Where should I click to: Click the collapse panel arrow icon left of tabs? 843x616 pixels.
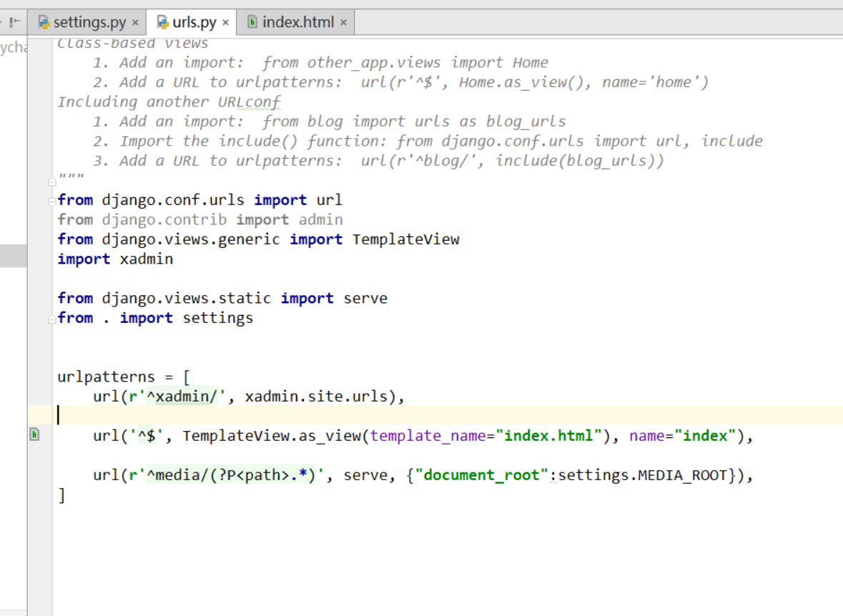(x=15, y=21)
